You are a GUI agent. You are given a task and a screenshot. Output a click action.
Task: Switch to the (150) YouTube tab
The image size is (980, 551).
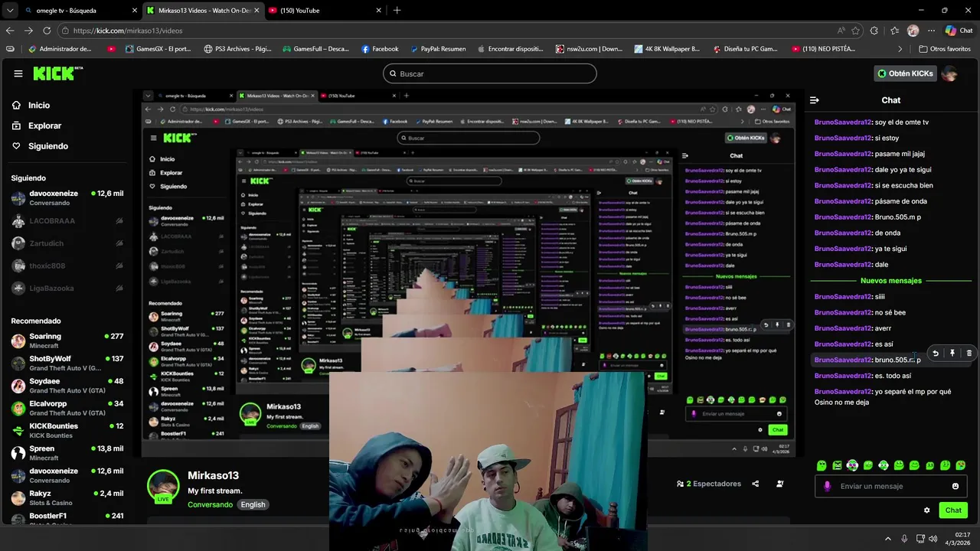tap(324, 11)
